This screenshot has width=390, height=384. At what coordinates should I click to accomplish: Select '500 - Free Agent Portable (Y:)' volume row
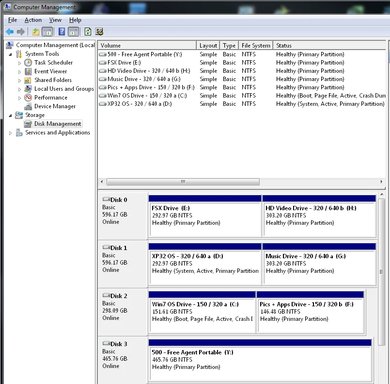pos(242,54)
